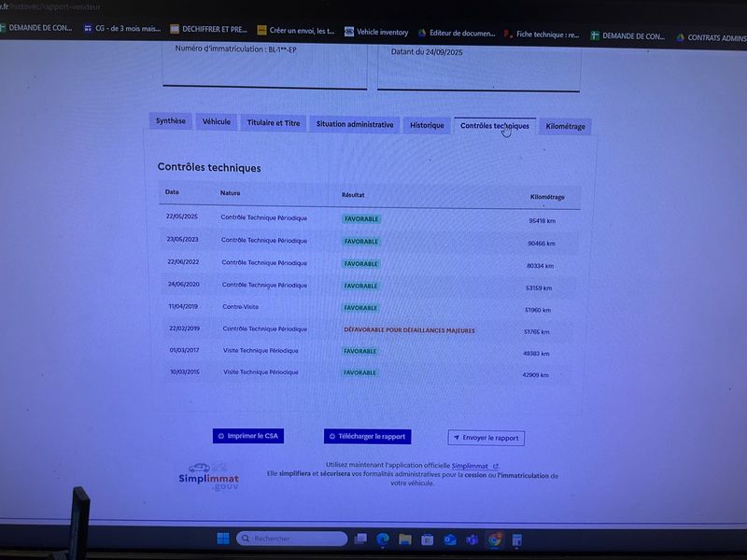Select the 22/06/2022 date cell
The width and height of the screenshot is (747, 560).
[x=183, y=262]
